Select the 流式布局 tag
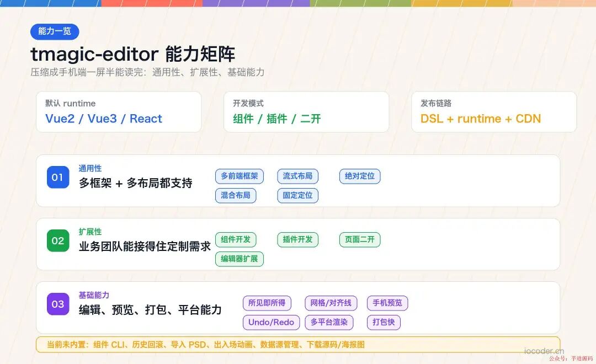596x364 pixels. [x=297, y=176]
